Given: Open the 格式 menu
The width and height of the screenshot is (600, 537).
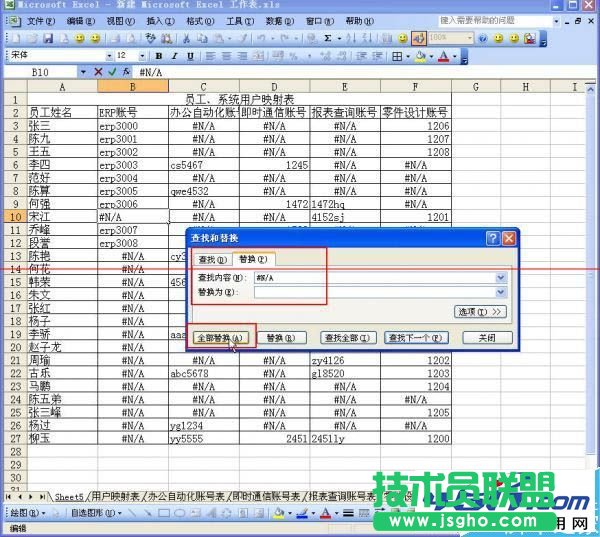Looking at the screenshot, I should coord(199,20).
